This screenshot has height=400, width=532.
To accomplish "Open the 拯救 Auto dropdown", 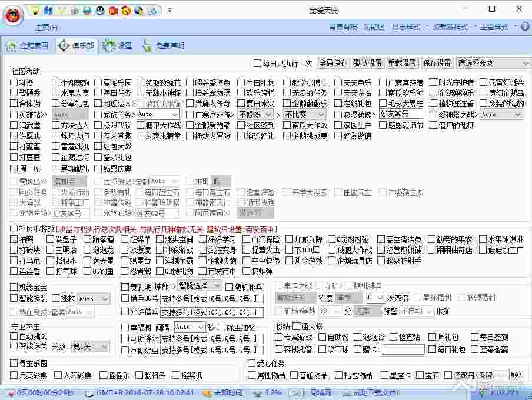I will click(x=94, y=299).
